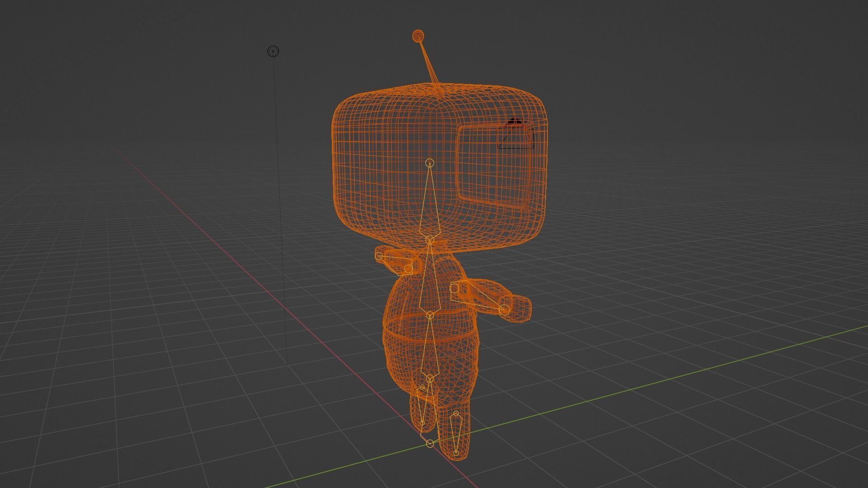The image size is (868, 488).
Task: Select the head bone inside the TV head
Action: coord(429,201)
